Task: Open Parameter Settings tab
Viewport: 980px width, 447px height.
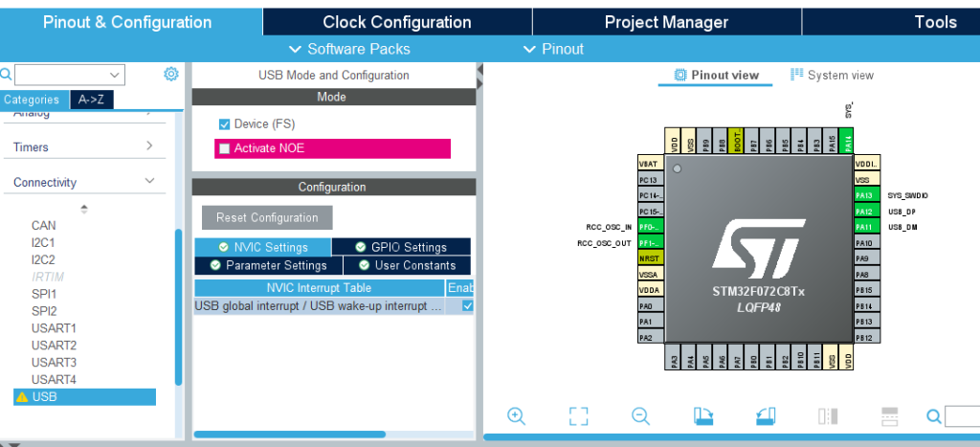Action: coord(269,265)
